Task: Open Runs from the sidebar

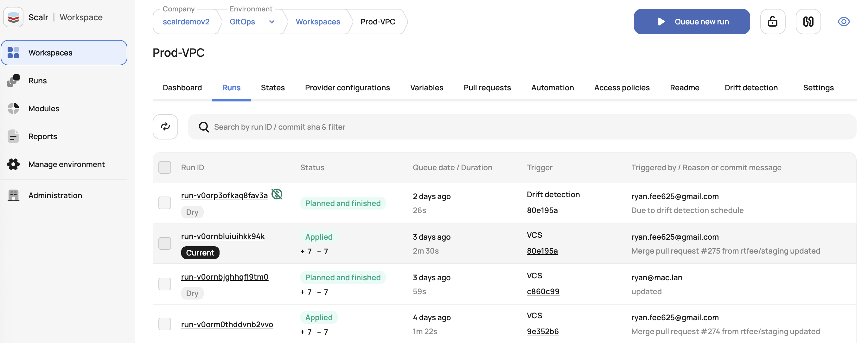Action: 37,80
